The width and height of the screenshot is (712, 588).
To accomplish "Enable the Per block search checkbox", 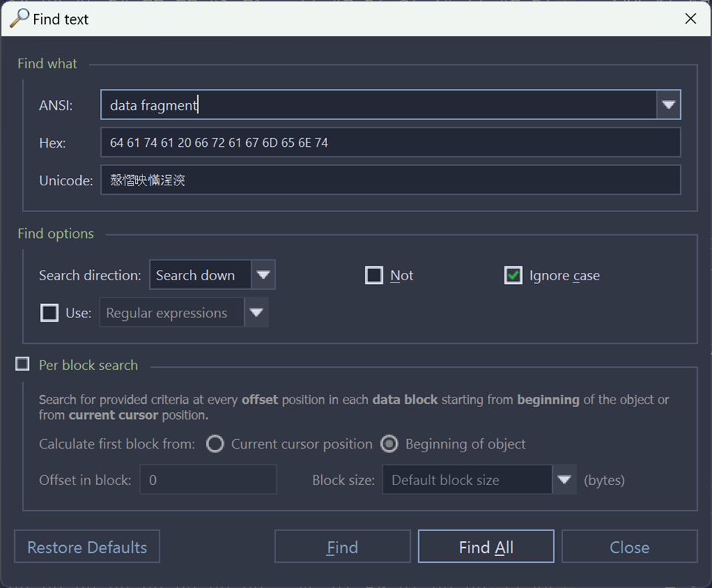I will (23, 364).
